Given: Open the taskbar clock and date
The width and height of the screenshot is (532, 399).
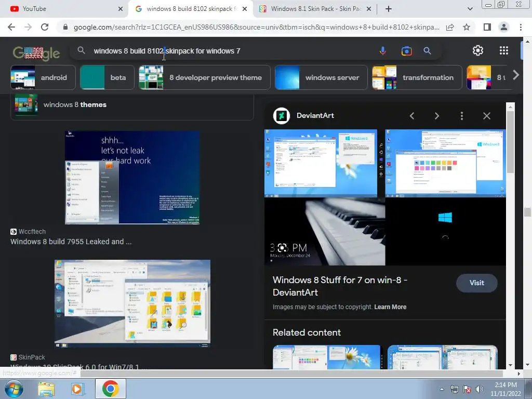Looking at the screenshot, I should 506,389.
